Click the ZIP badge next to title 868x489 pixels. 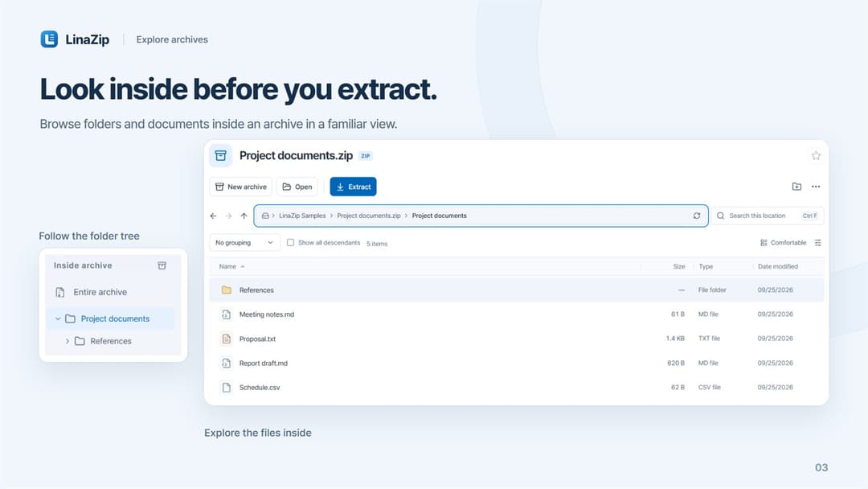pos(366,156)
